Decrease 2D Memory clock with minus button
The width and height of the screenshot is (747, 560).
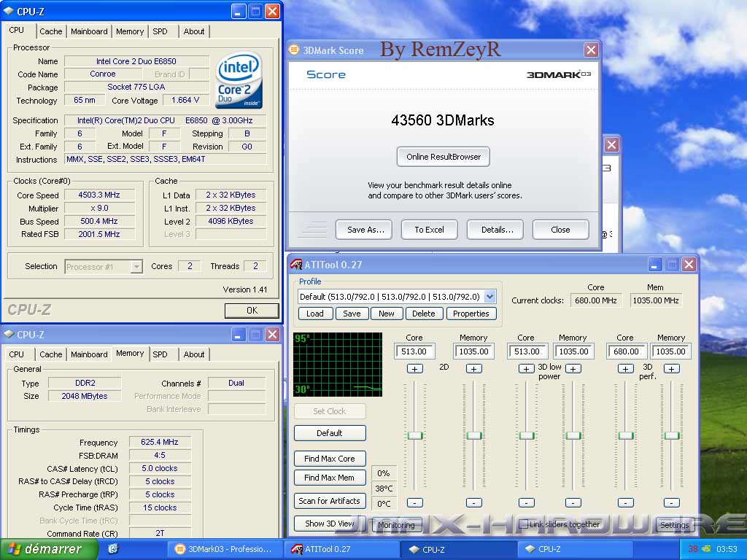(x=474, y=502)
